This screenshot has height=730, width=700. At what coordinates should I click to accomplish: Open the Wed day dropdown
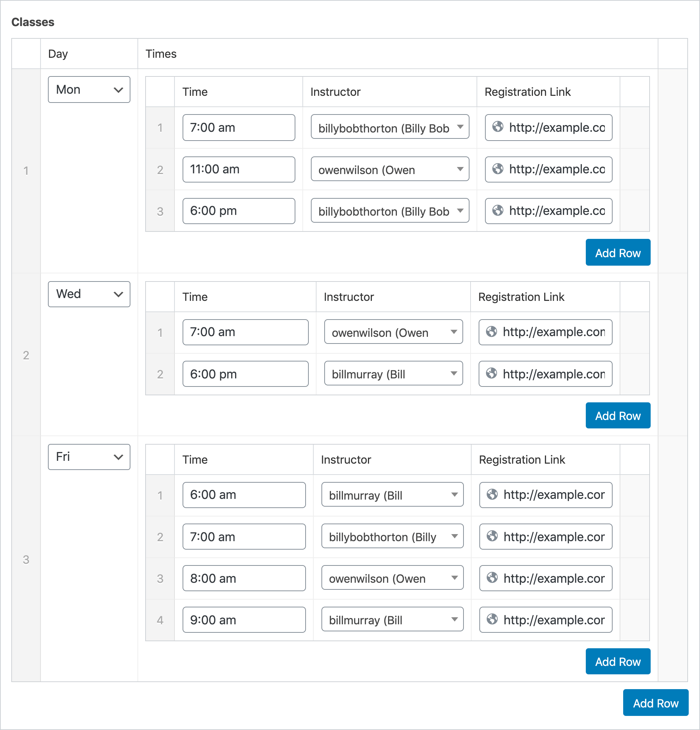pyautogui.click(x=89, y=294)
